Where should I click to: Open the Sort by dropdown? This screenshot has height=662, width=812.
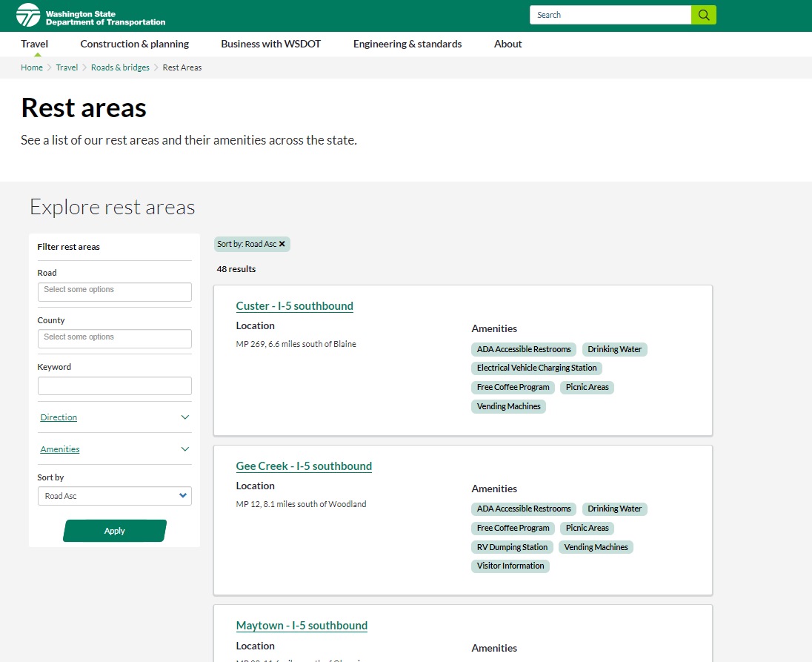coord(114,496)
